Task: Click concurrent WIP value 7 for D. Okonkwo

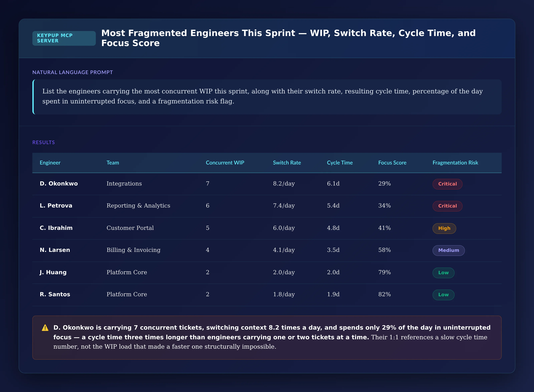Action: [x=208, y=184]
